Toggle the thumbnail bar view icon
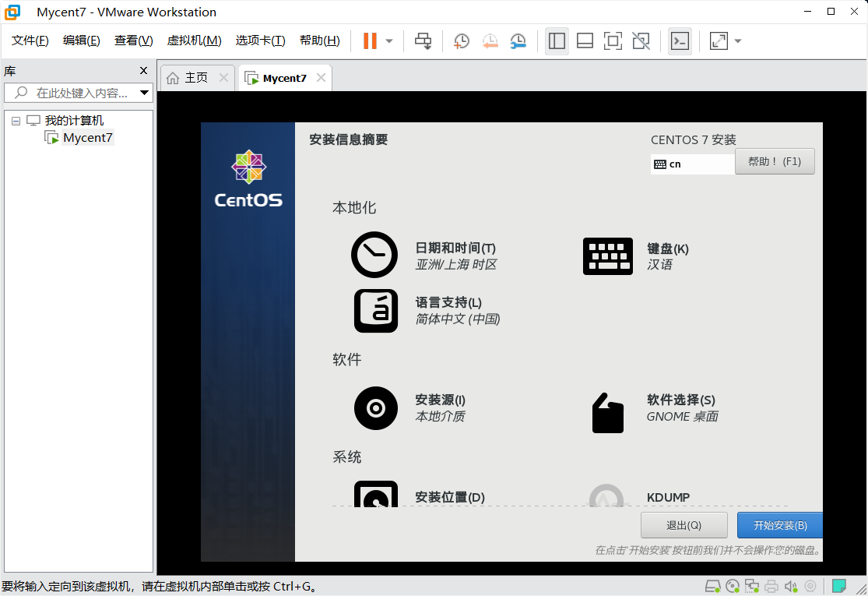868x596 pixels. click(585, 41)
